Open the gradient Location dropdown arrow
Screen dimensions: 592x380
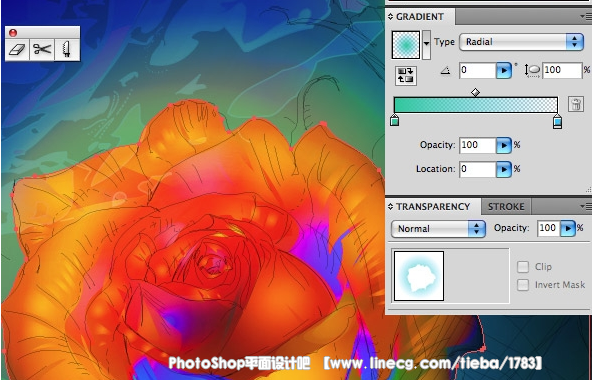pos(504,170)
